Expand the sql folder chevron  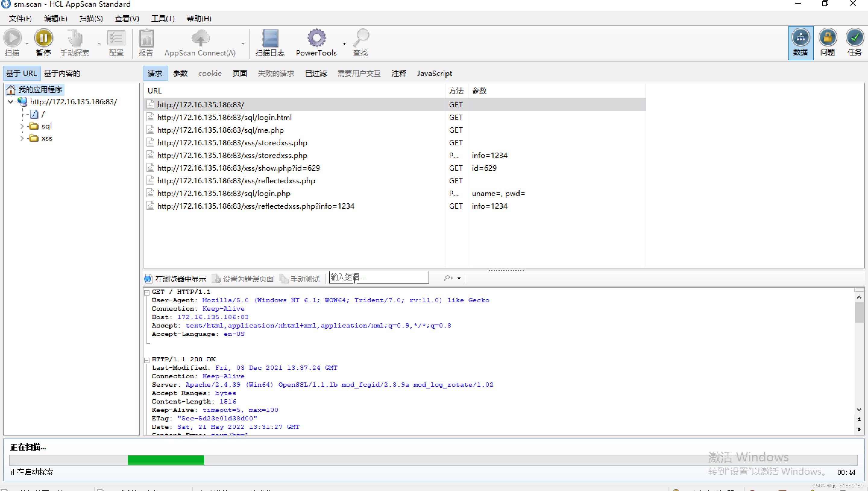pyautogui.click(x=22, y=126)
